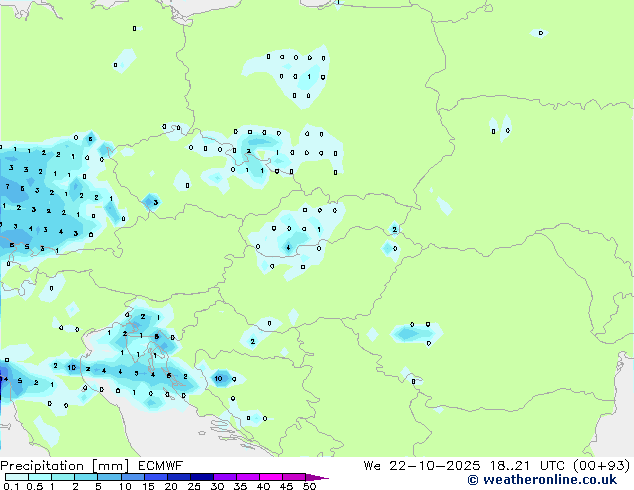Click the legend label "0.5"
This screenshot has height=490, width=634.
[x=35, y=486]
